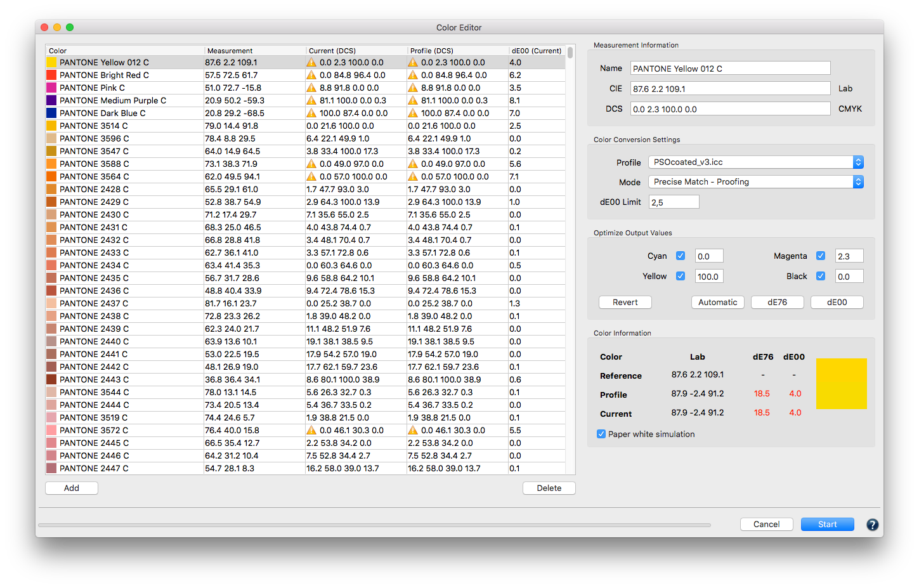
Task: Select the PANTONE 2447 C row
Action: click(x=305, y=468)
